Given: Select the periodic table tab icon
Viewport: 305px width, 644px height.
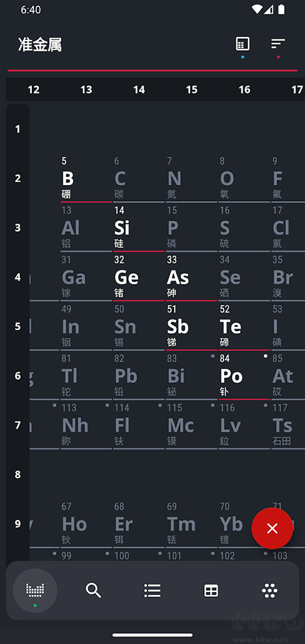Looking at the screenshot, I should pyautogui.click(x=35, y=591).
